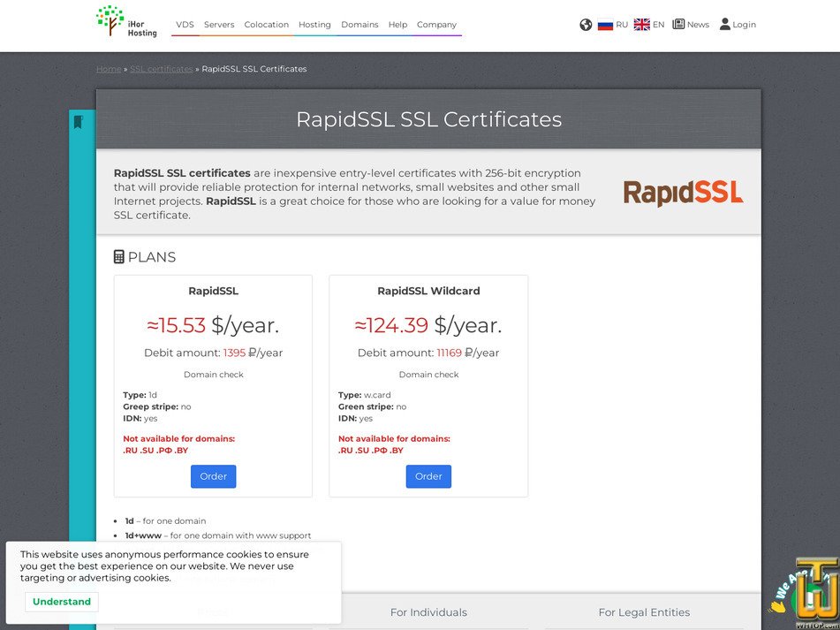Open the News link text
Image resolution: width=840 pixels, height=630 pixels.
coord(698,25)
